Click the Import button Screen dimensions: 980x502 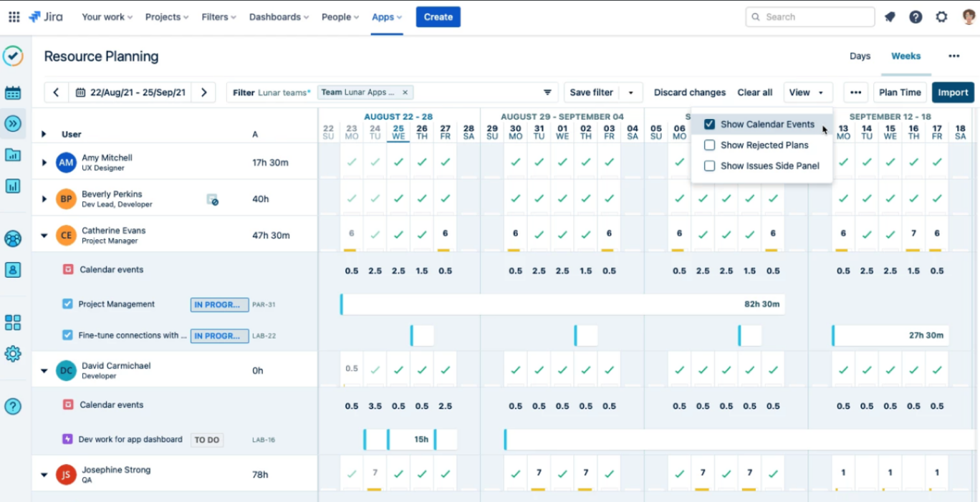click(x=953, y=92)
